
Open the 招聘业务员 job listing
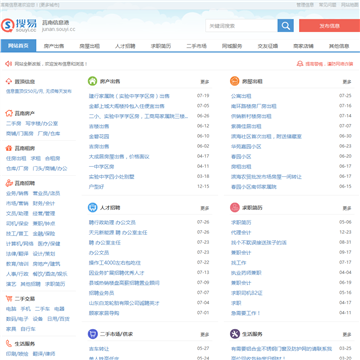tap(101, 293)
